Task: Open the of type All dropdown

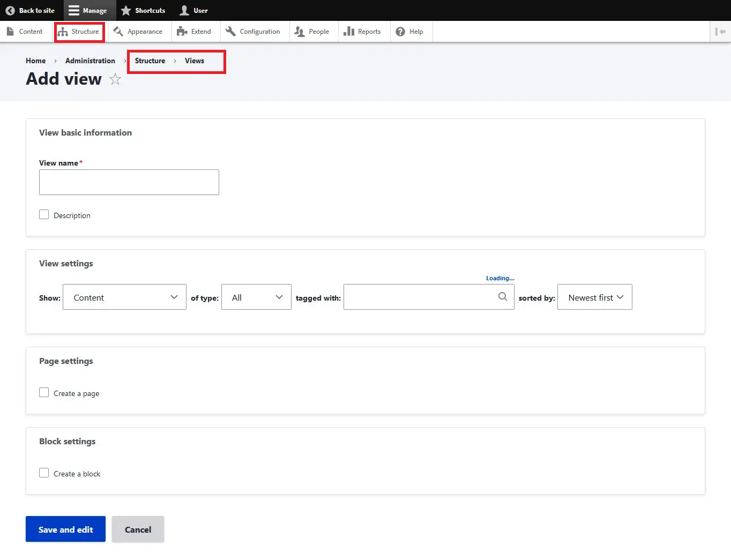Action: (x=256, y=297)
